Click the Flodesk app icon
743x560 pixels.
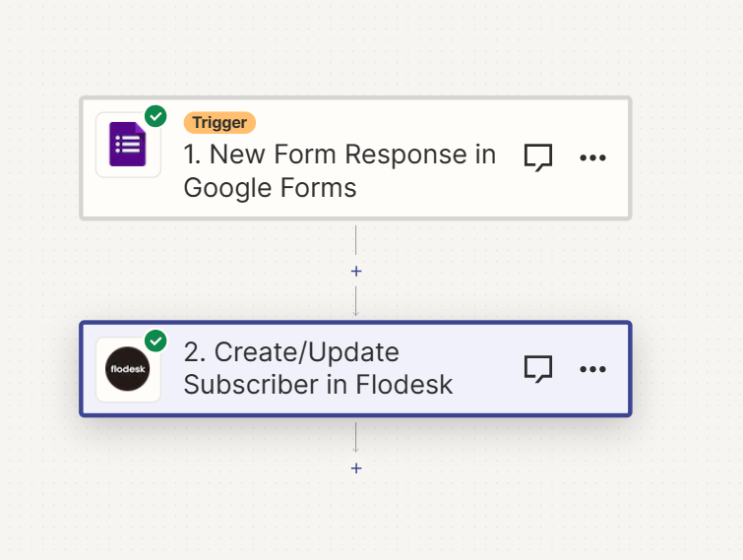(x=128, y=369)
